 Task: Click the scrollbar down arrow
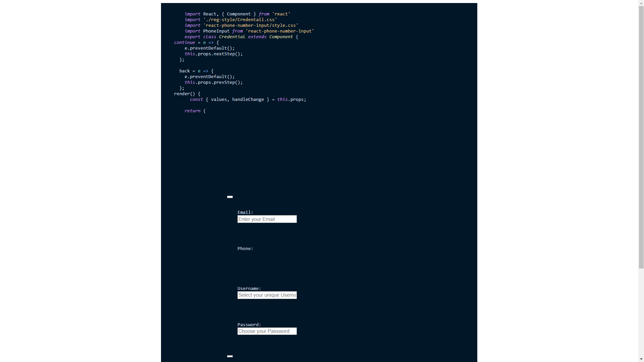pos(641,359)
